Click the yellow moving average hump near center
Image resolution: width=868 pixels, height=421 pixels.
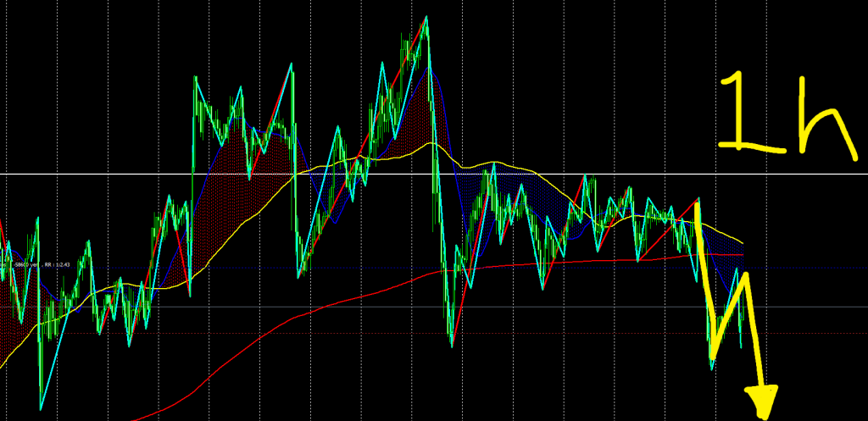pyautogui.click(x=431, y=144)
